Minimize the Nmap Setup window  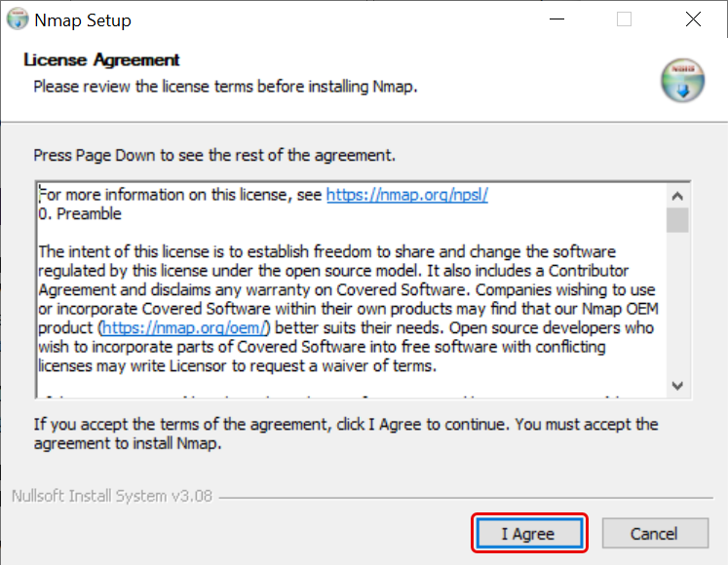(x=555, y=19)
